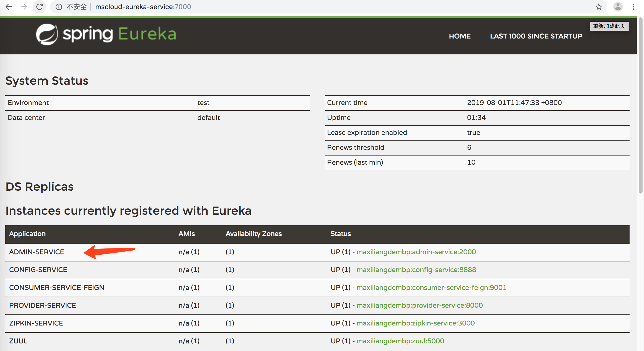This screenshot has width=644, height=351.
Task: Open consumer-service-feign:9001 instance link
Action: tap(431, 287)
